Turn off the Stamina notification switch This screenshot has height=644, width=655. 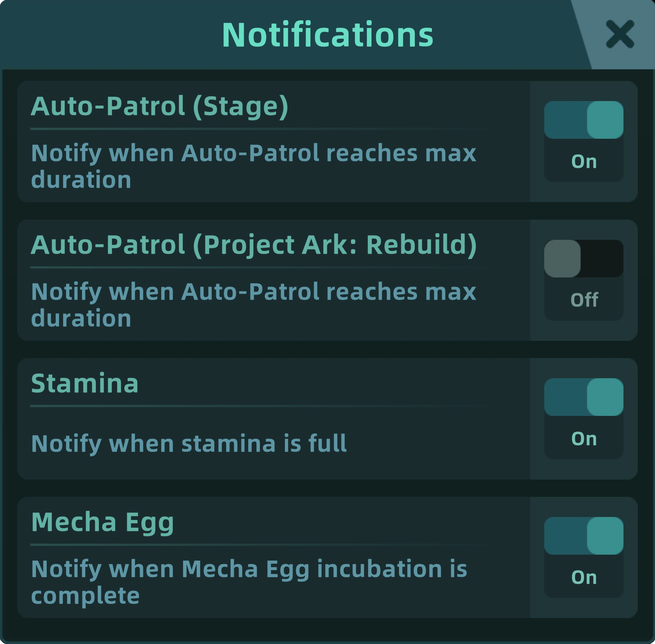pos(583,397)
